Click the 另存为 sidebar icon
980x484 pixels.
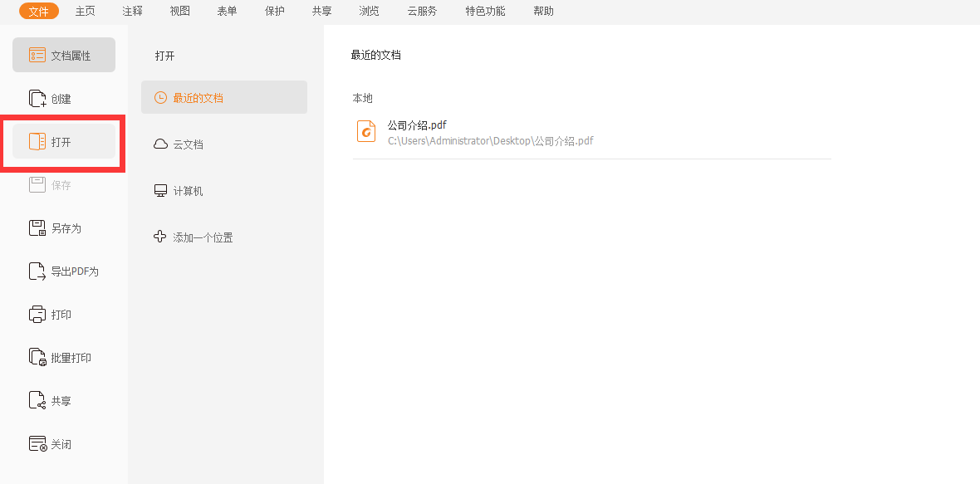pos(50,227)
